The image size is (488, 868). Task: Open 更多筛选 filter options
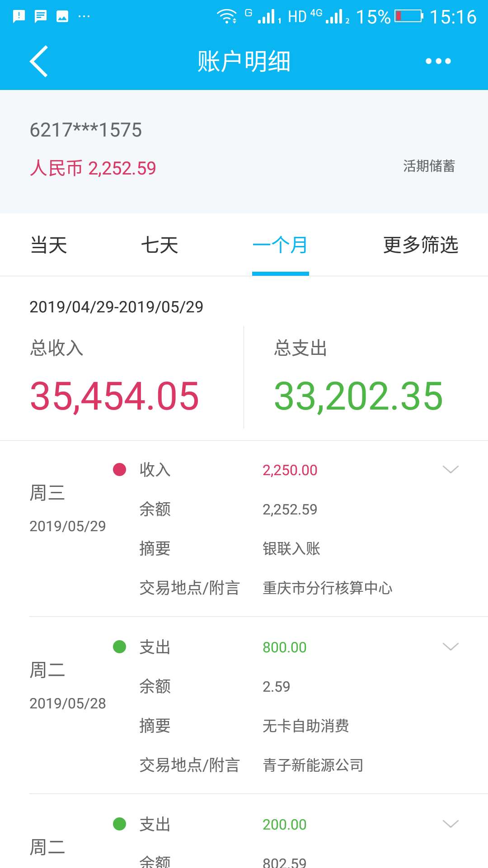click(x=421, y=245)
